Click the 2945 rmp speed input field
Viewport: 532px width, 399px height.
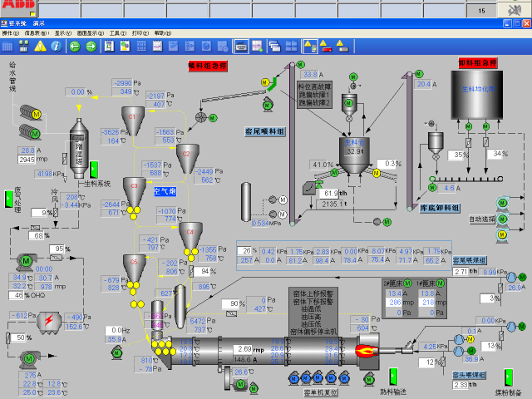point(27,159)
